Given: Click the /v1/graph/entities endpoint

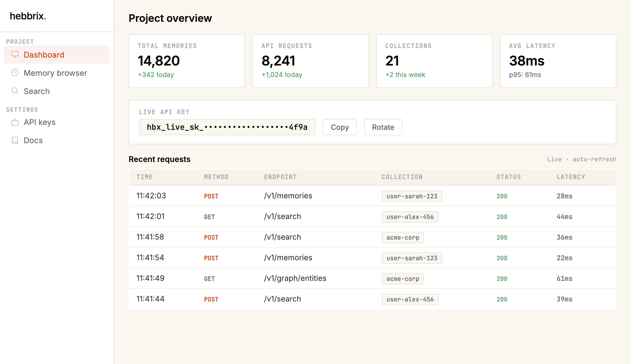Looking at the screenshot, I should point(295,278).
